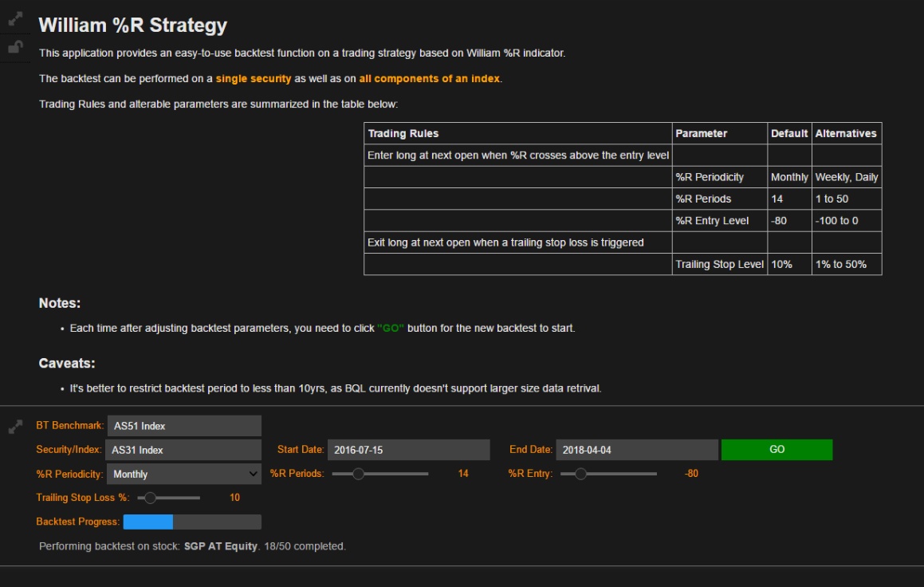Click the "Weekly, Daily" alternatives table cell

coord(846,177)
